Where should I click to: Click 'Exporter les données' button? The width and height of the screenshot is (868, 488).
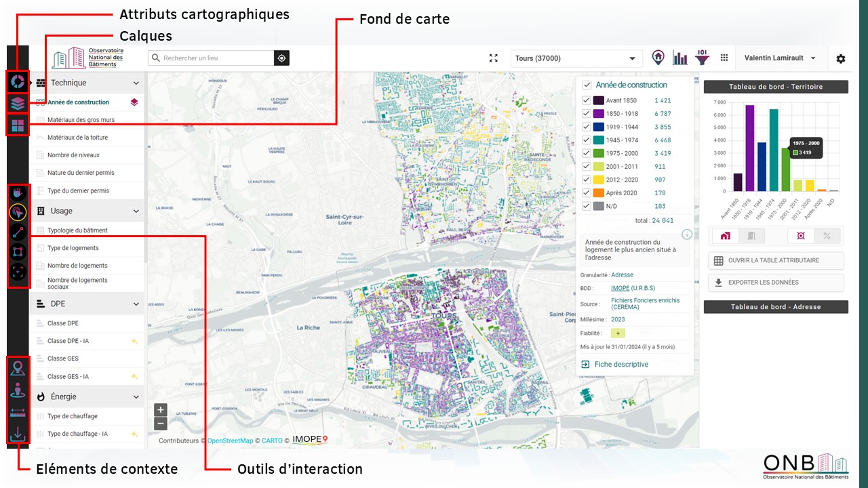775,283
